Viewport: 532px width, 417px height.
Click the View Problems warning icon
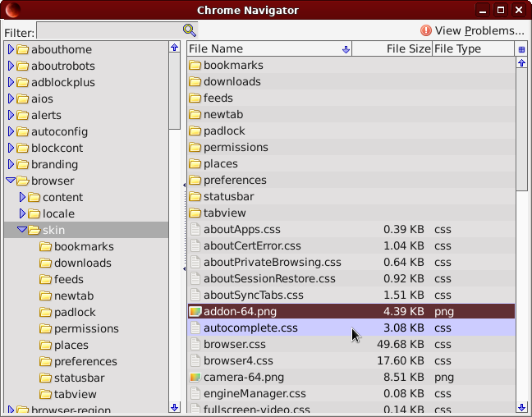coord(426,30)
